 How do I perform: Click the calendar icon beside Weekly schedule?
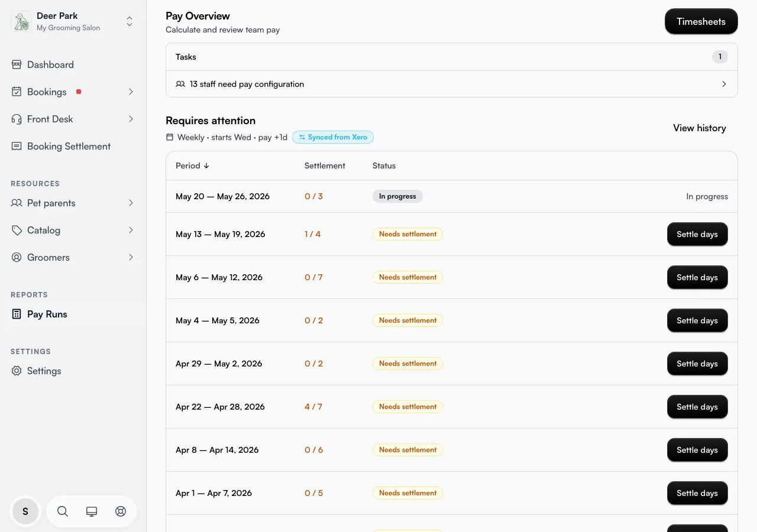[x=170, y=137]
